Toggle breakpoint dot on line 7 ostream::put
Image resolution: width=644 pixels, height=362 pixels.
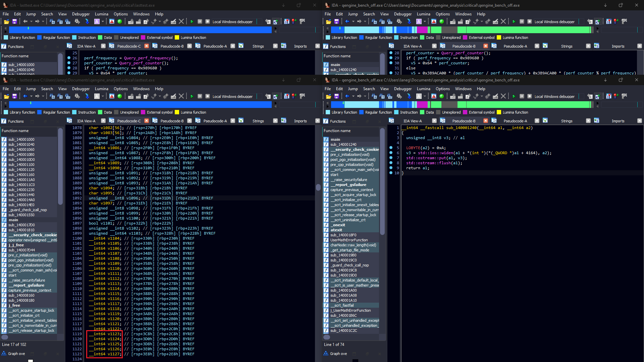391,158
